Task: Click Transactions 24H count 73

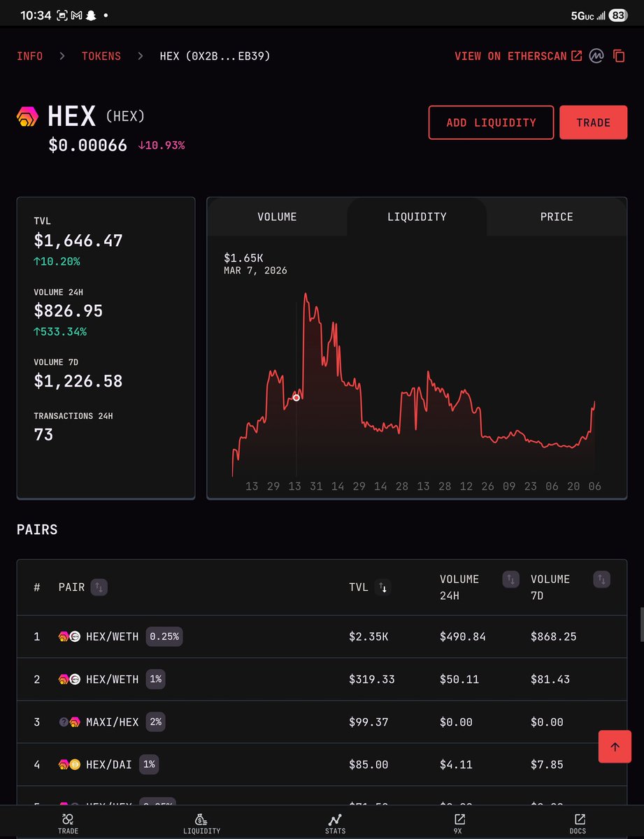Action: point(43,434)
